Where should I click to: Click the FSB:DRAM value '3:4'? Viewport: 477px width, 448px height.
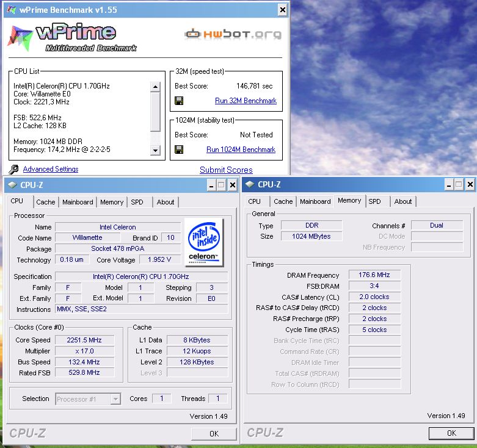(374, 286)
